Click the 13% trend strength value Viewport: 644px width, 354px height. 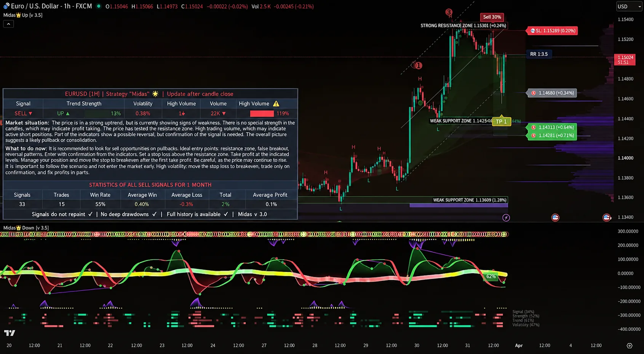tap(116, 113)
